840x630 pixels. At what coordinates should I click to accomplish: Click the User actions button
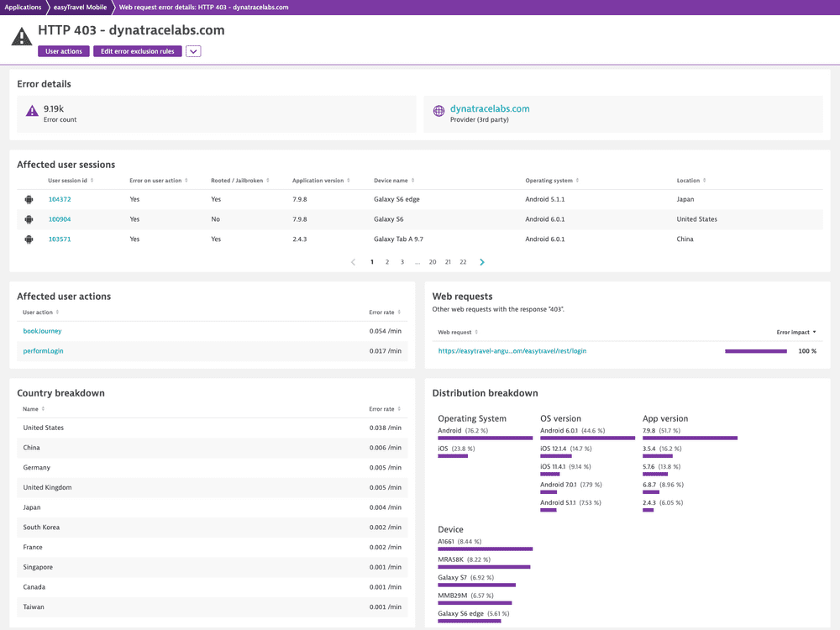click(63, 51)
